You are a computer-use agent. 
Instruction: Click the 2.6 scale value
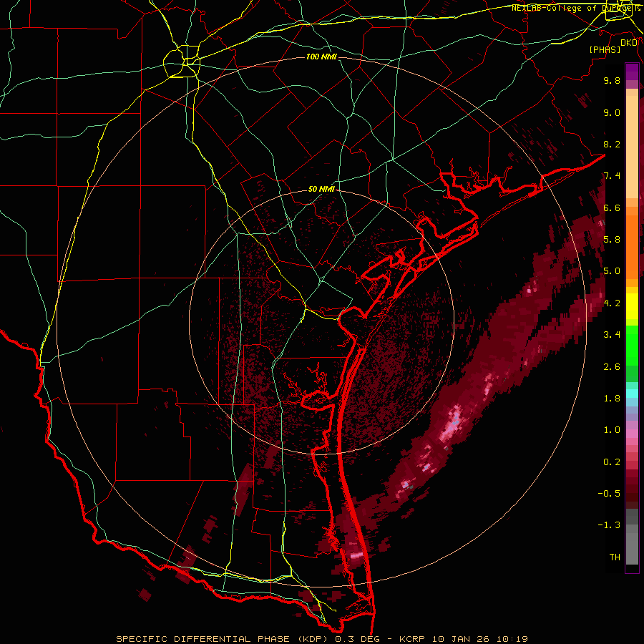[x=612, y=367]
